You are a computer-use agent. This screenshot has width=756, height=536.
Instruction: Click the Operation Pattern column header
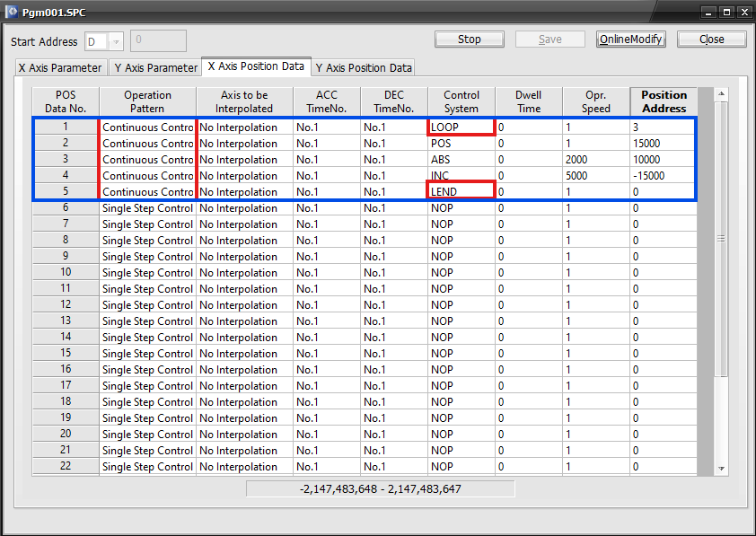pos(147,101)
